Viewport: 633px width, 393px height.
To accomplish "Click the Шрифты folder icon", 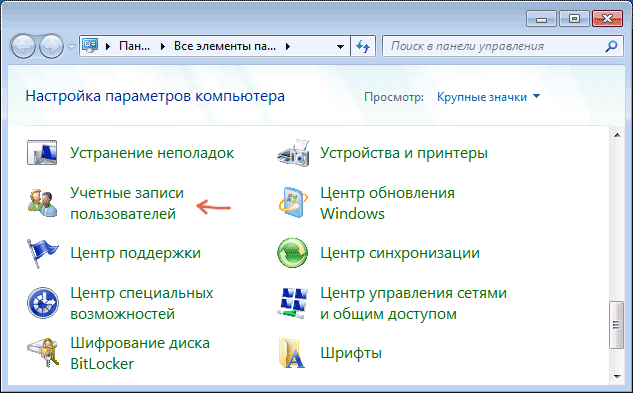I will coord(291,353).
